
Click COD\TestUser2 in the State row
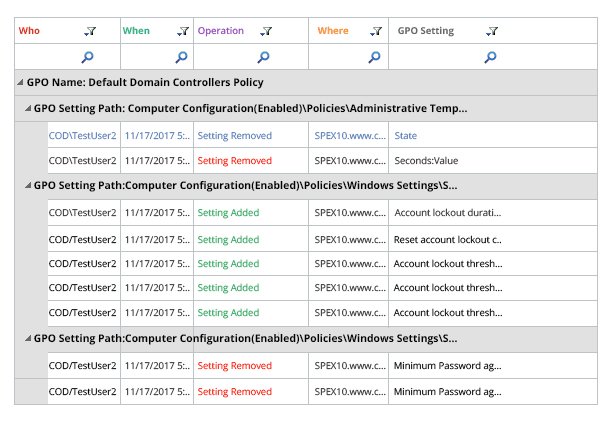[83, 136]
